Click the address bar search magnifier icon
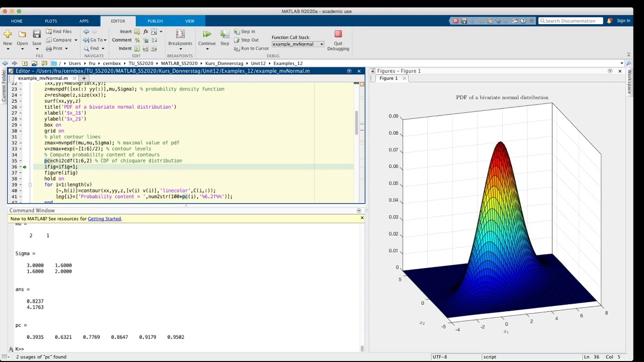 [628, 63]
